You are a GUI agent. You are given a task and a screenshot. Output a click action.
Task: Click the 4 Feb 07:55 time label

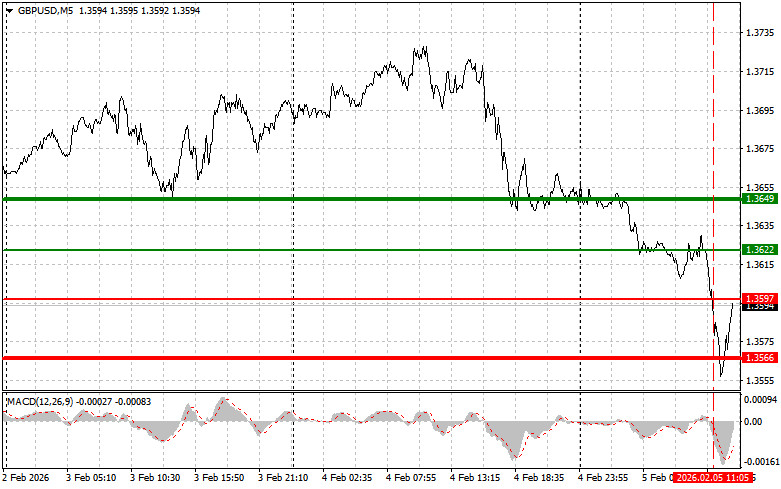click(411, 478)
